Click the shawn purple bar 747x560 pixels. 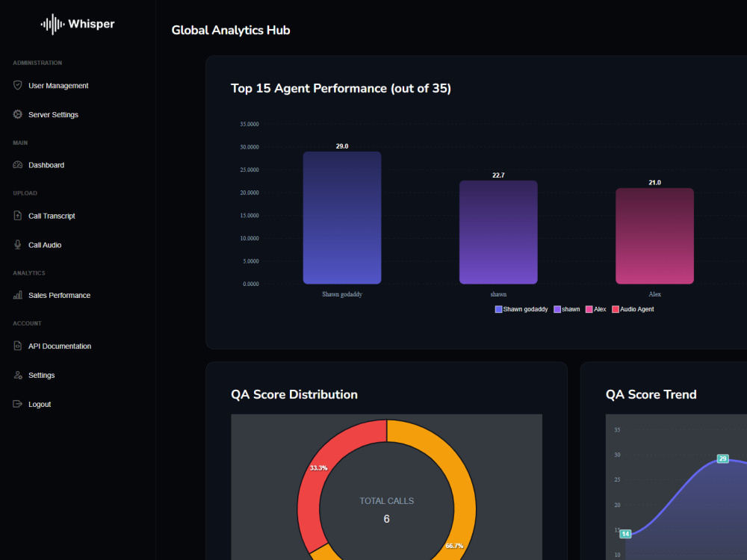pyautogui.click(x=498, y=232)
